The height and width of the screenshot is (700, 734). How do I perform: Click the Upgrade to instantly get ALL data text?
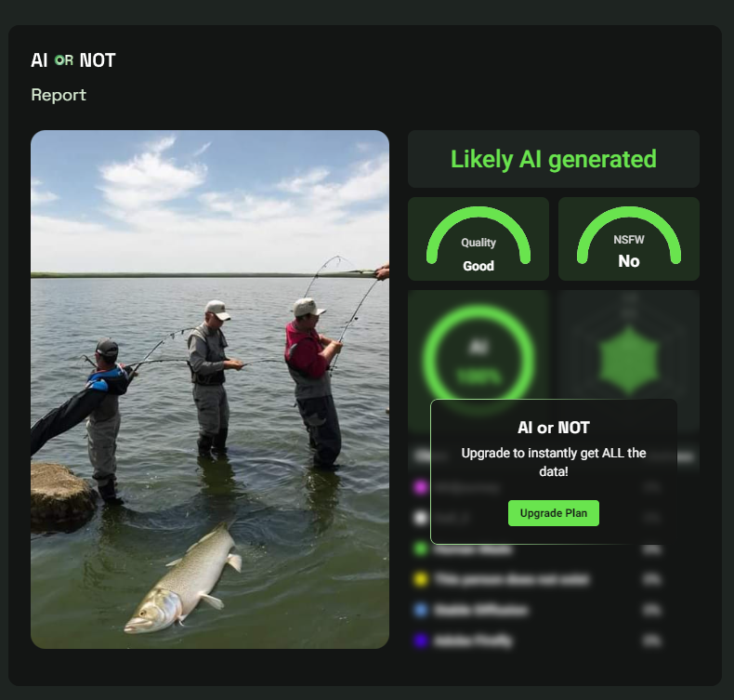[554, 462]
